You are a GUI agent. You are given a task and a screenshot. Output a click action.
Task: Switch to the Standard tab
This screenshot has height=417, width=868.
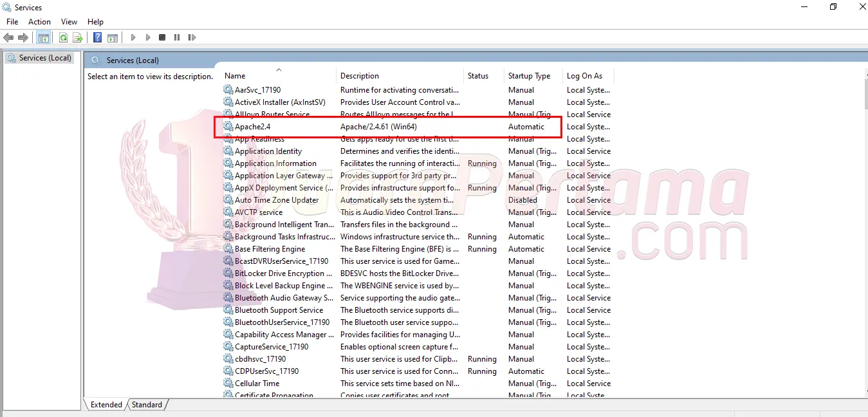(147, 405)
